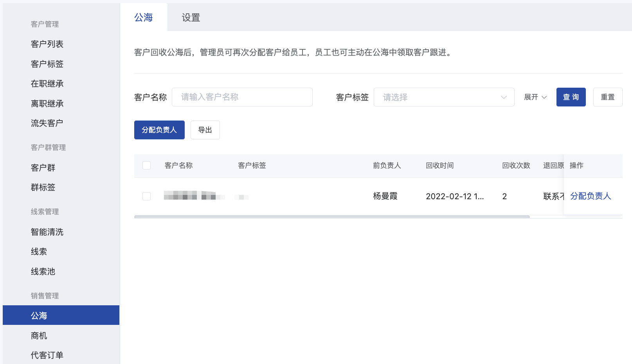Open the 设置 tab
632x364 pixels.
click(191, 17)
